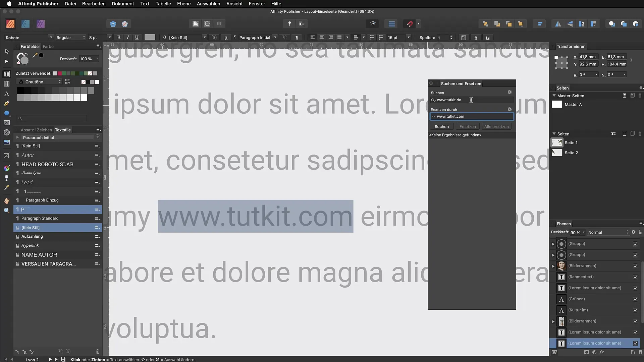Switch to Affinity Photo persona
The width and height of the screenshot is (644, 362).
coord(41,24)
